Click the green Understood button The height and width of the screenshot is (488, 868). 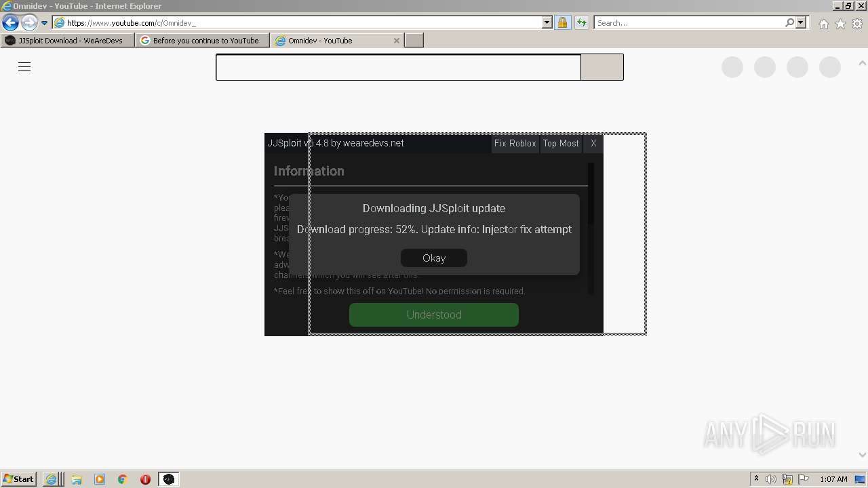[x=434, y=314]
